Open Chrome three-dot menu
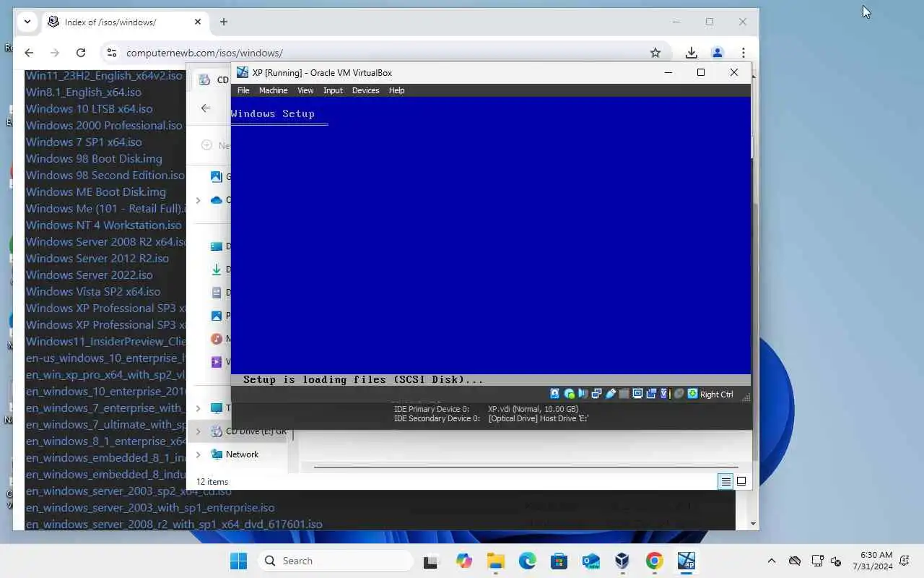The height and width of the screenshot is (578, 924). [x=744, y=53]
